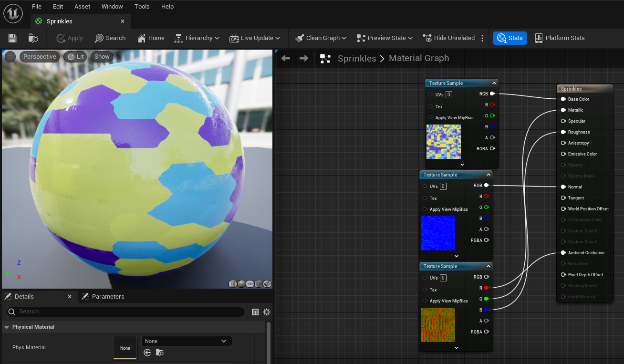
Task: Click the Save asset icon
Action: pyautogui.click(x=12, y=38)
